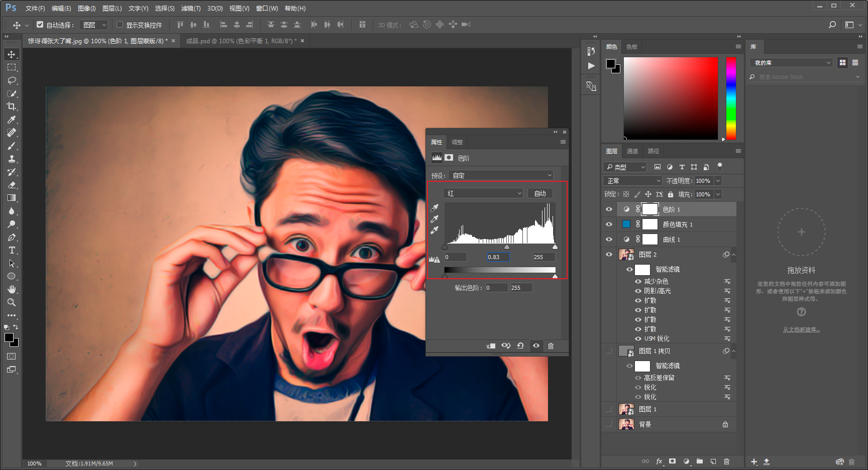
Task: Select the Crop tool
Action: [x=12, y=106]
